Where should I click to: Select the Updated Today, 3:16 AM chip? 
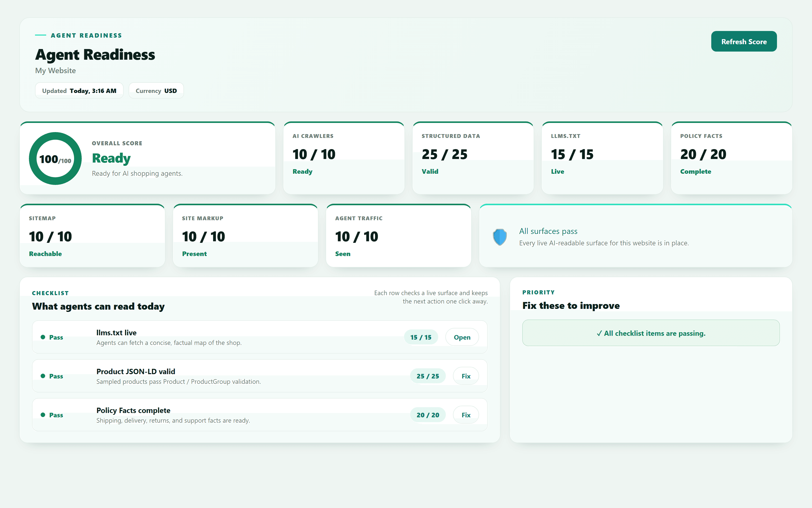(79, 91)
